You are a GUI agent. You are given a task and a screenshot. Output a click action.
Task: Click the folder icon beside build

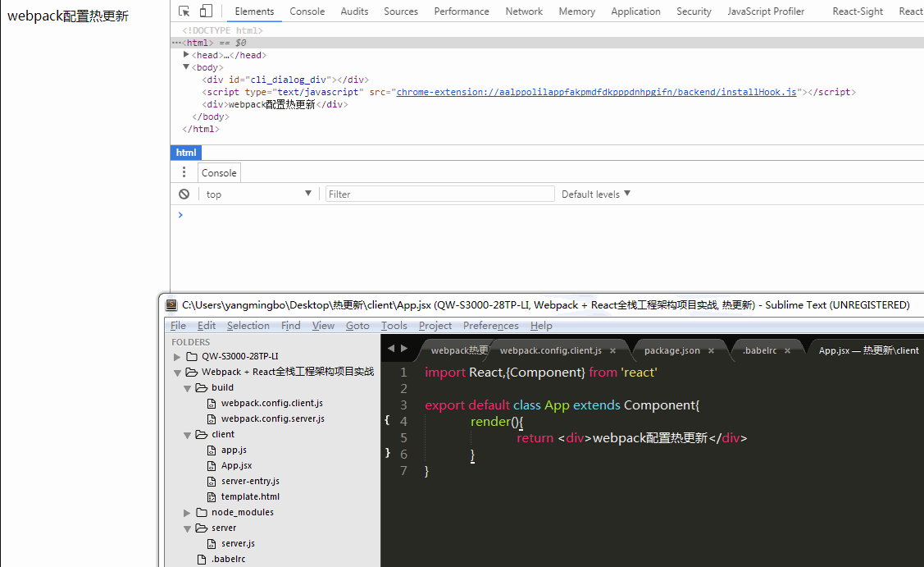201,387
